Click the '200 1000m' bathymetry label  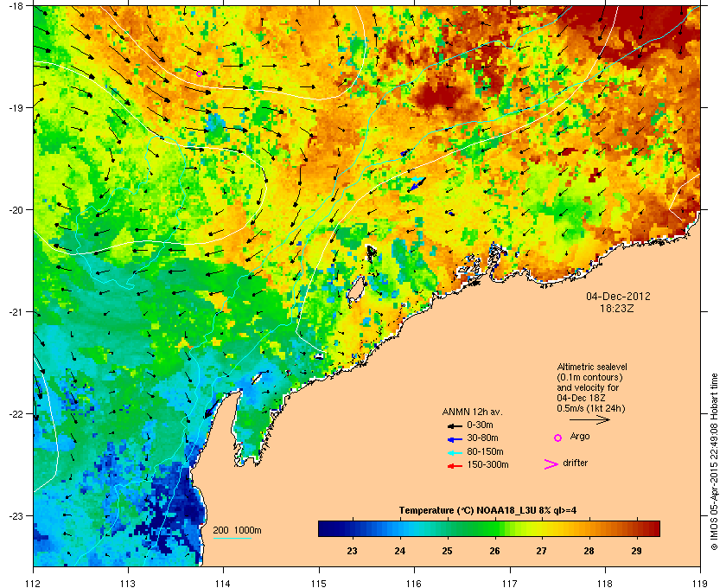click(237, 530)
